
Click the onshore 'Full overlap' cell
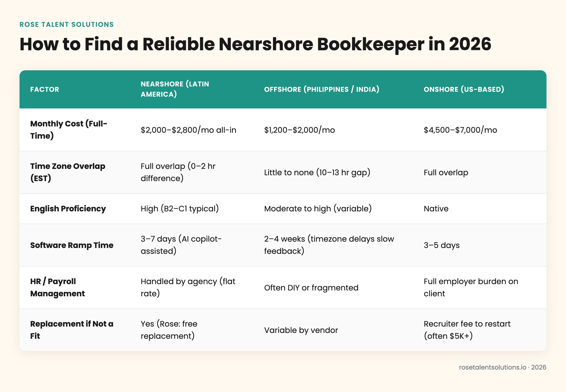[446, 172]
